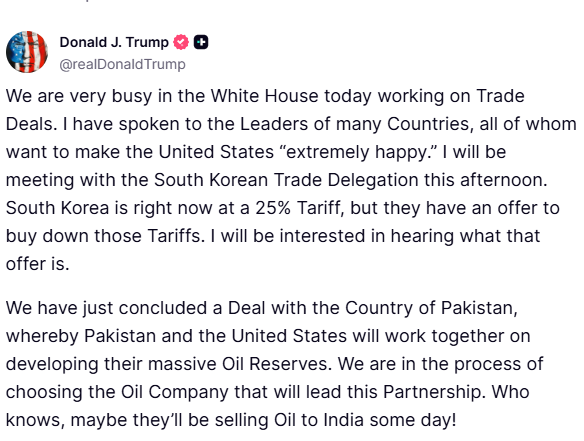Click the words "buy down those Tariffs"
This screenshot has width=584, height=441.
pyautogui.click(x=105, y=236)
